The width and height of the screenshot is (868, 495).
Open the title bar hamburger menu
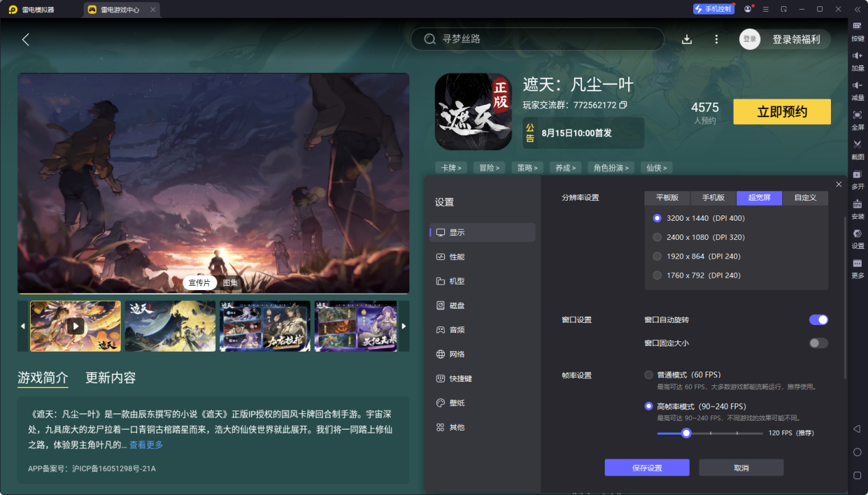click(766, 9)
